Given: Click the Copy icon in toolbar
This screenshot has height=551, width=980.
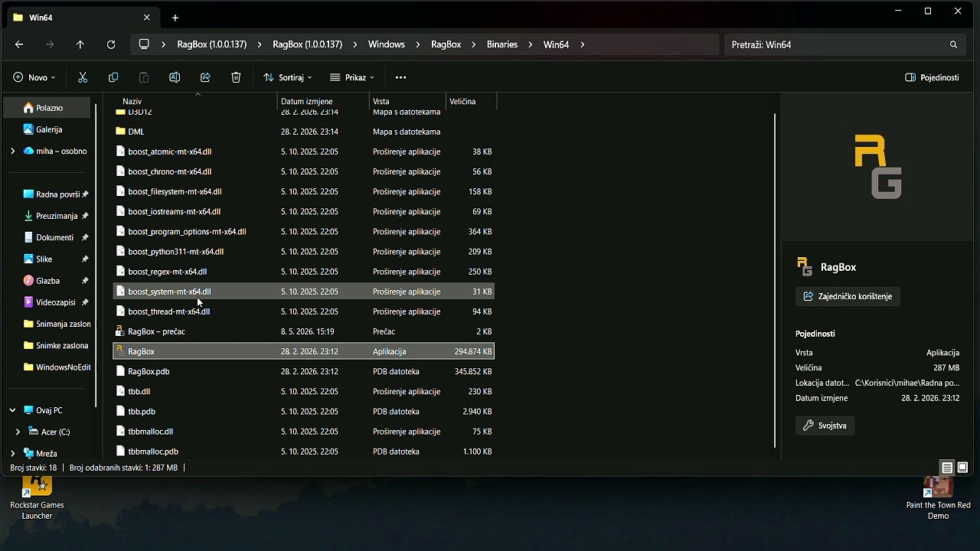Looking at the screenshot, I should click(x=113, y=77).
